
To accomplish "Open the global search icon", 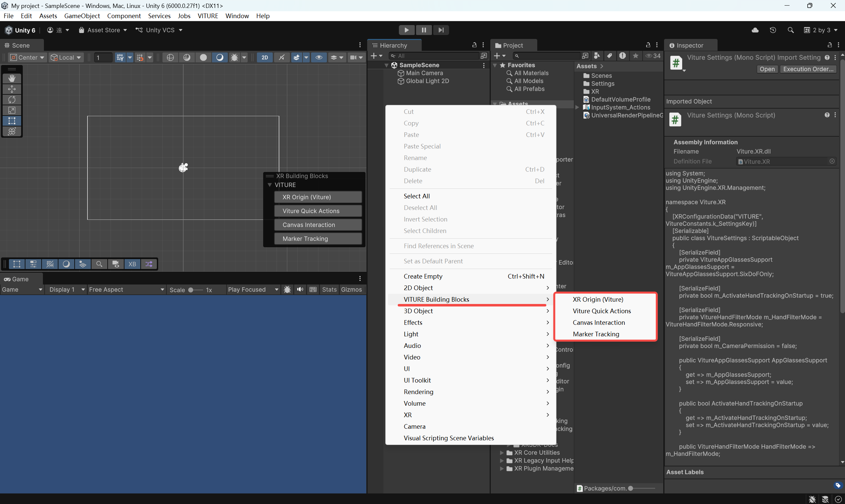I will [791, 30].
